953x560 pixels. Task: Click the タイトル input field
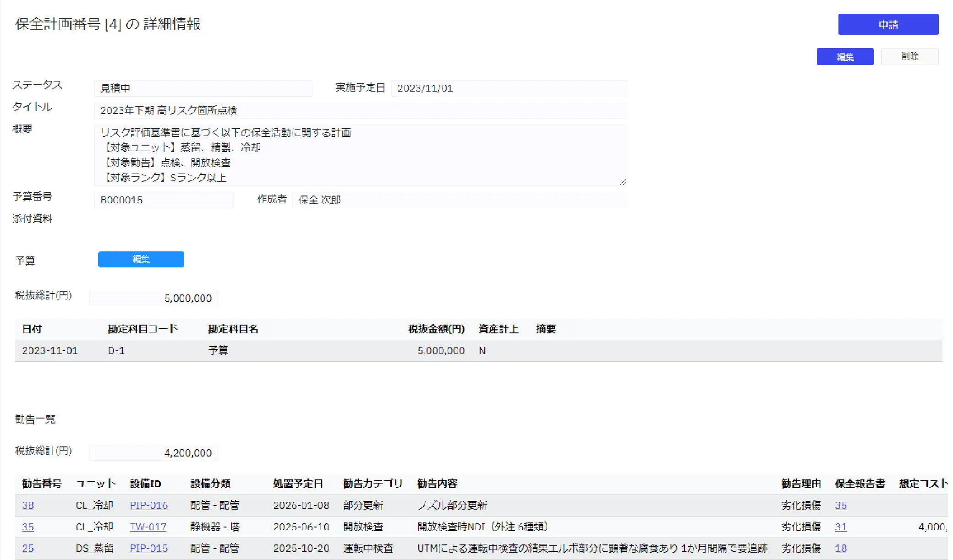tap(360, 110)
